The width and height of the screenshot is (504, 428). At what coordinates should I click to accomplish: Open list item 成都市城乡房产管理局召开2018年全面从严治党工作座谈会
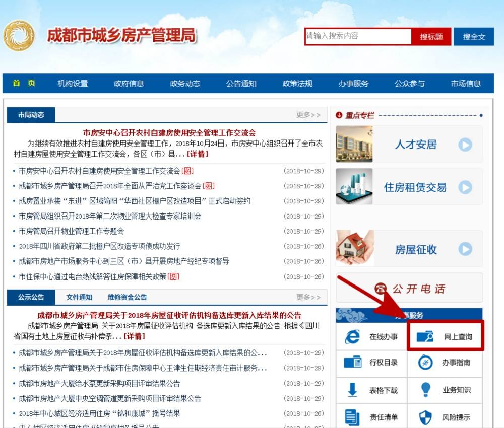coord(110,186)
